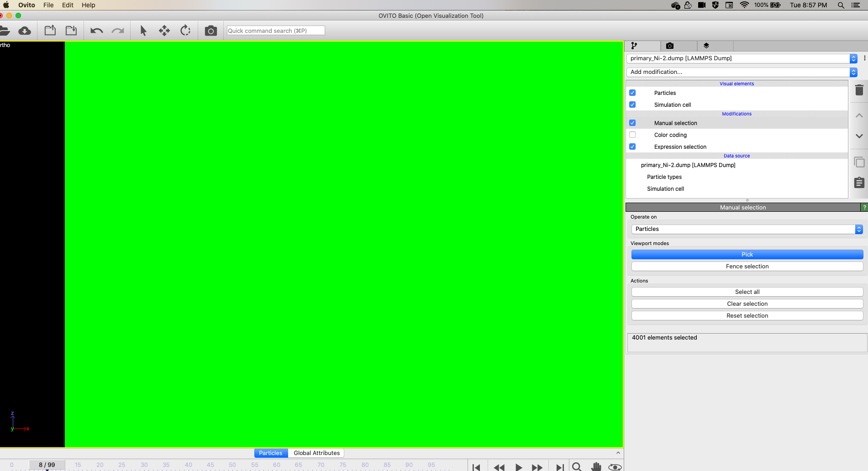Expand the Operate on Particles dropdown
Image resolution: width=868 pixels, height=471 pixels.
click(747, 229)
